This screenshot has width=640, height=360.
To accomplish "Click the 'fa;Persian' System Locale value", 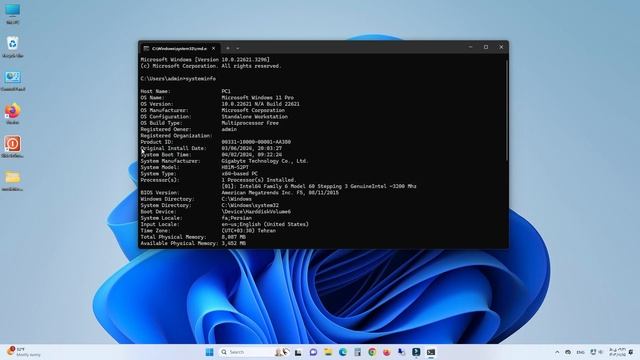I will tap(236, 218).
